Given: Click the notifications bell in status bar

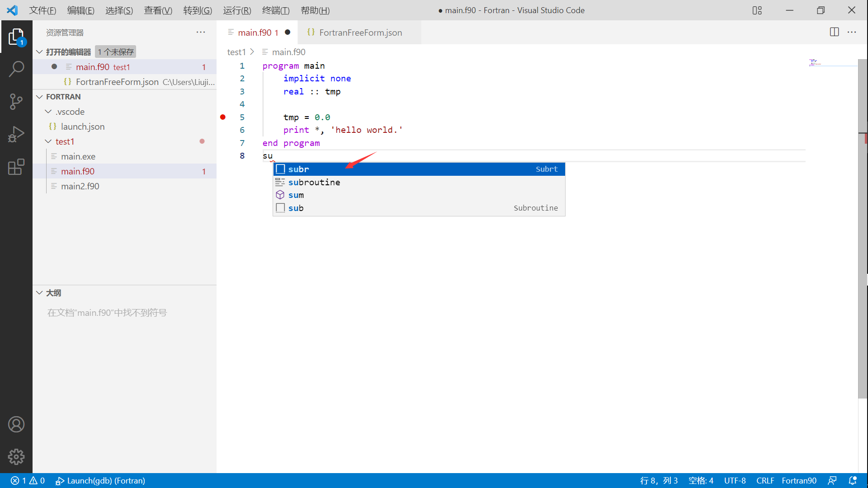Looking at the screenshot, I should coord(853,481).
